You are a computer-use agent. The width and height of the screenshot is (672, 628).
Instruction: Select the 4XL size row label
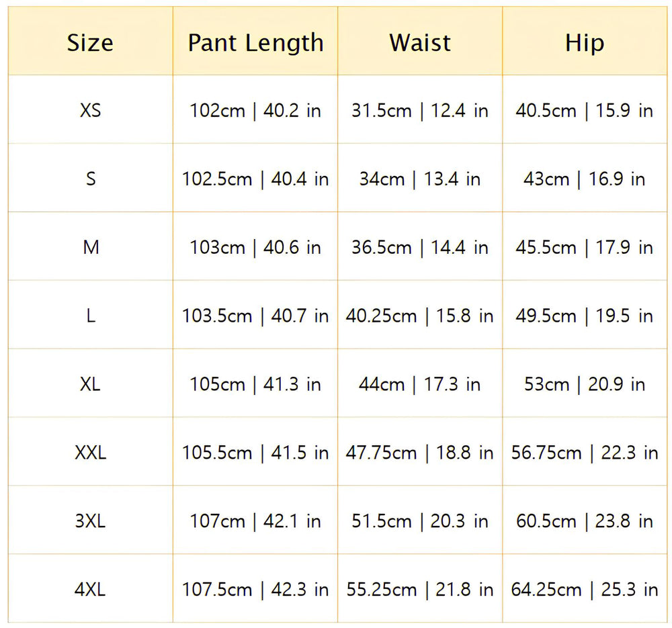pos(90,590)
